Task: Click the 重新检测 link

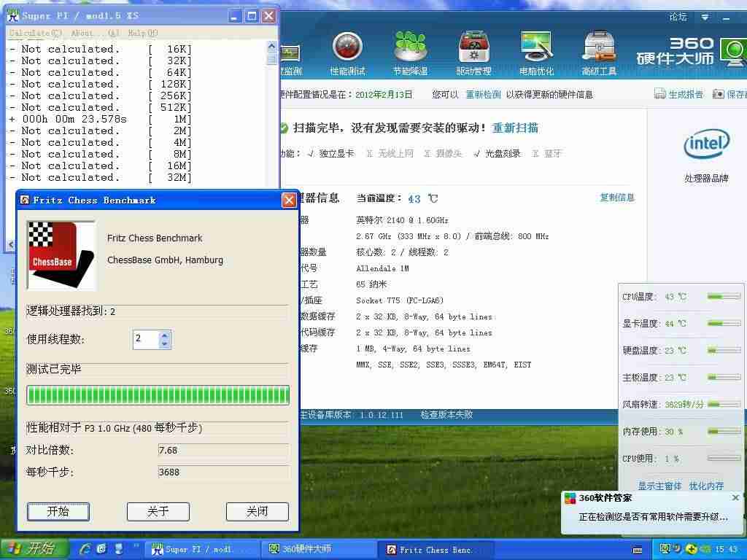Action: [483, 94]
